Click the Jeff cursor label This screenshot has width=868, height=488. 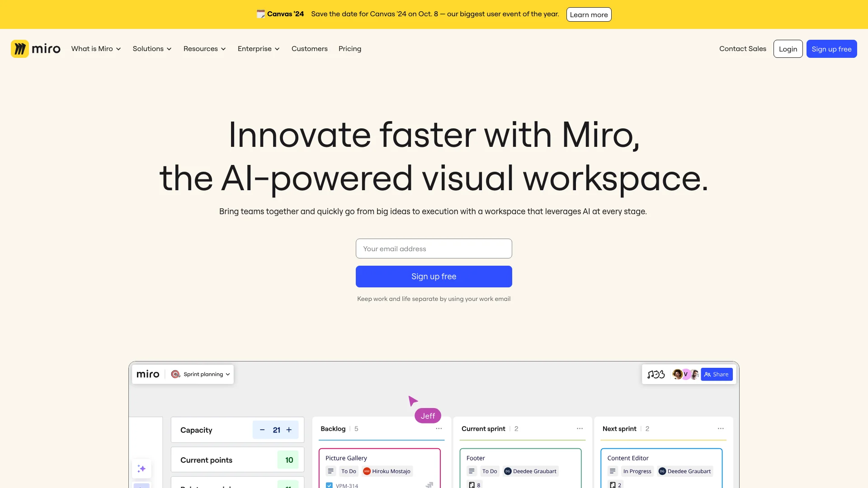tap(428, 416)
